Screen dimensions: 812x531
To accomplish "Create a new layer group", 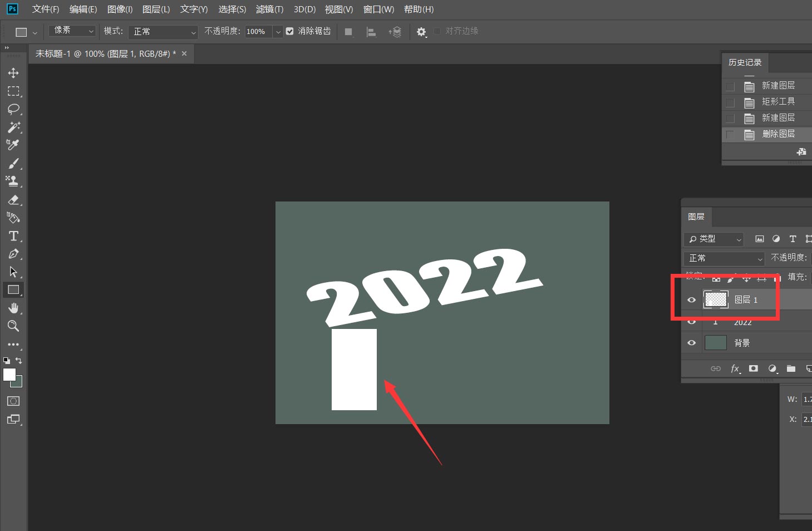I will coord(791,368).
